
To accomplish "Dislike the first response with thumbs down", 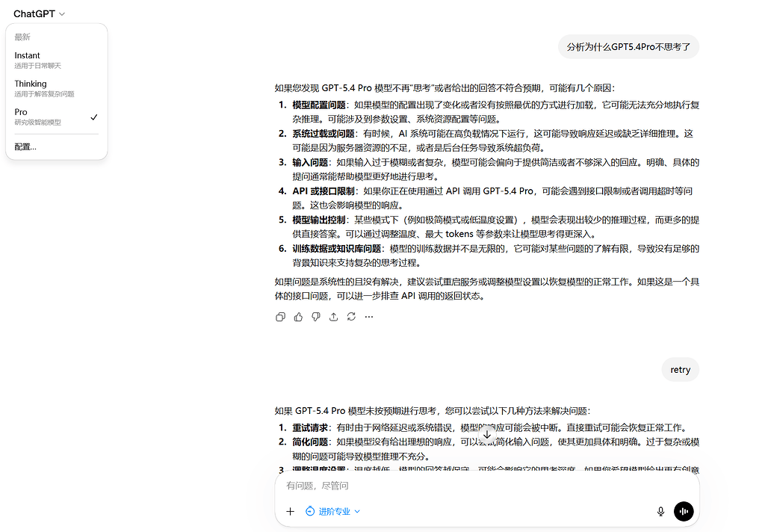I will (316, 317).
